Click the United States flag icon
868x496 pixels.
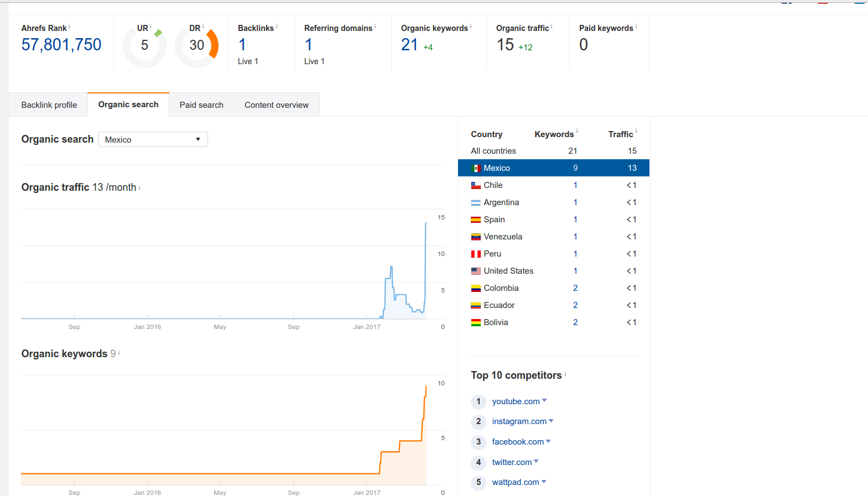point(476,271)
